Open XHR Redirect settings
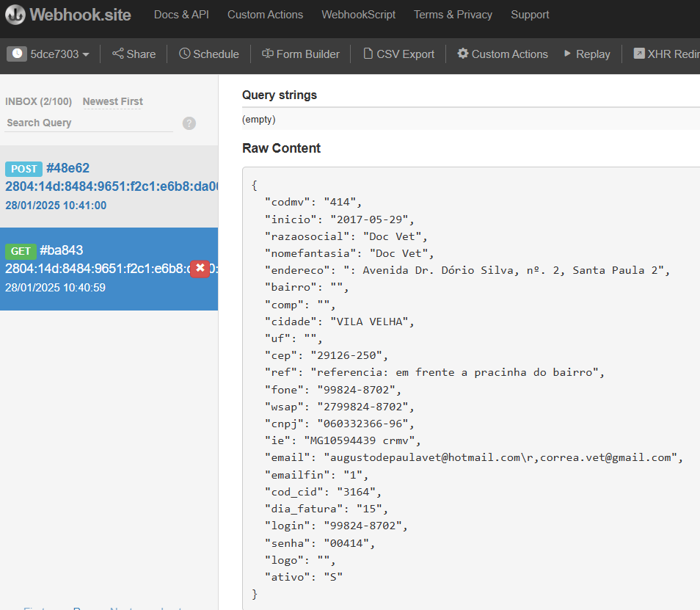The image size is (700, 610). (x=666, y=54)
